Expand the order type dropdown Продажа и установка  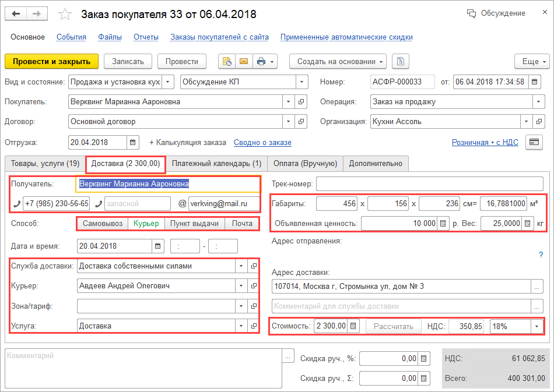click(x=168, y=82)
